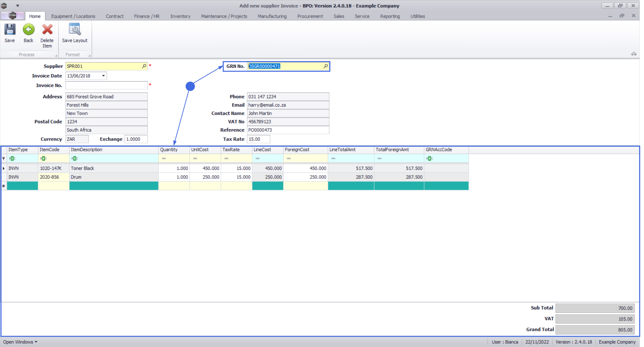Click the ItemCode filter condition icon
The height and width of the screenshot is (347, 644).
coord(43,159)
